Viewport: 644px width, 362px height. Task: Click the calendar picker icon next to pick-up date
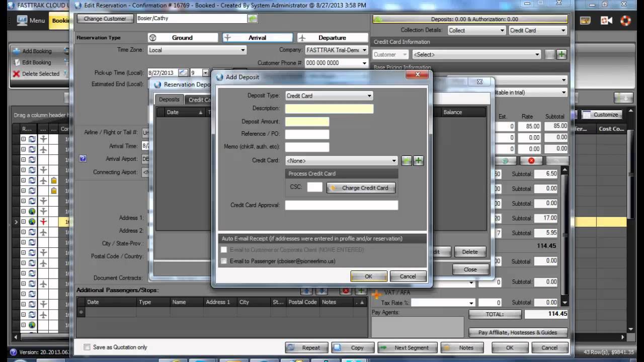183,73
